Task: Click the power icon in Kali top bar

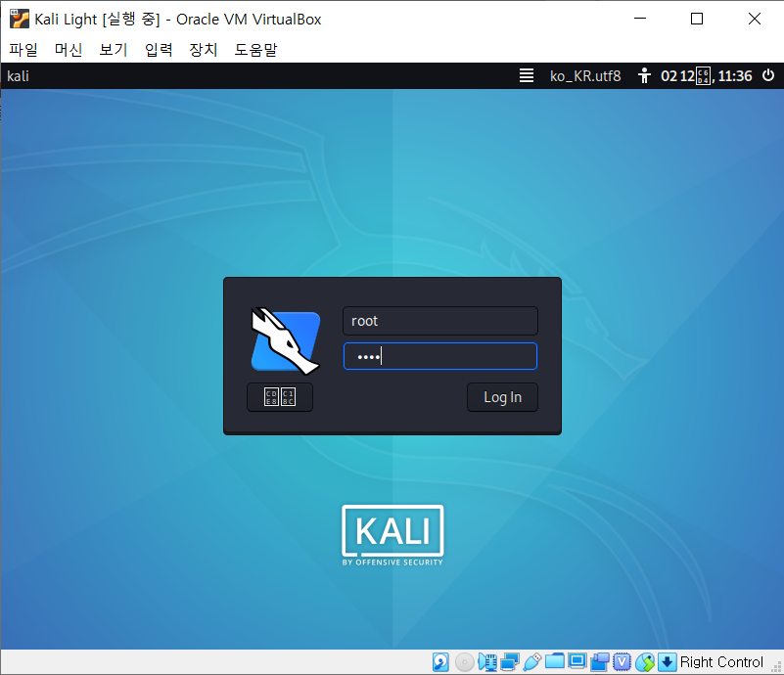Action: click(768, 75)
